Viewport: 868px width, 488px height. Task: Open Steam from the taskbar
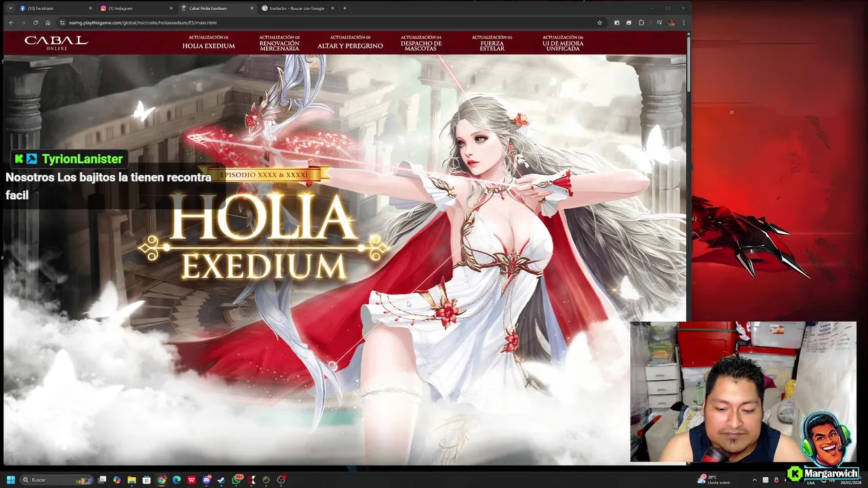(x=221, y=480)
